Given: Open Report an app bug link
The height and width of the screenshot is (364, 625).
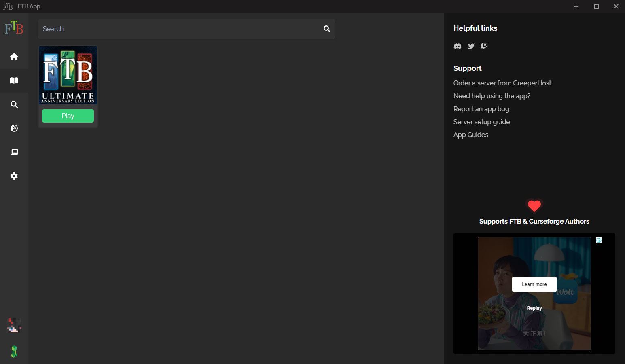Looking at the screenshot, I should 481,109.
